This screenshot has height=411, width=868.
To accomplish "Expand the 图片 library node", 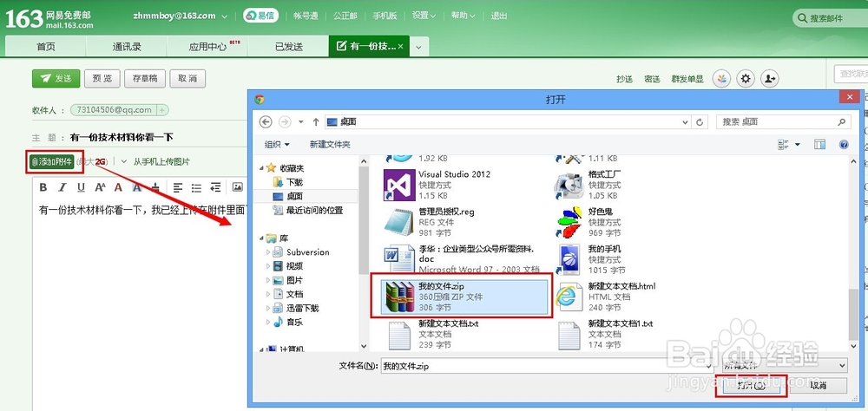I will 268,280.
